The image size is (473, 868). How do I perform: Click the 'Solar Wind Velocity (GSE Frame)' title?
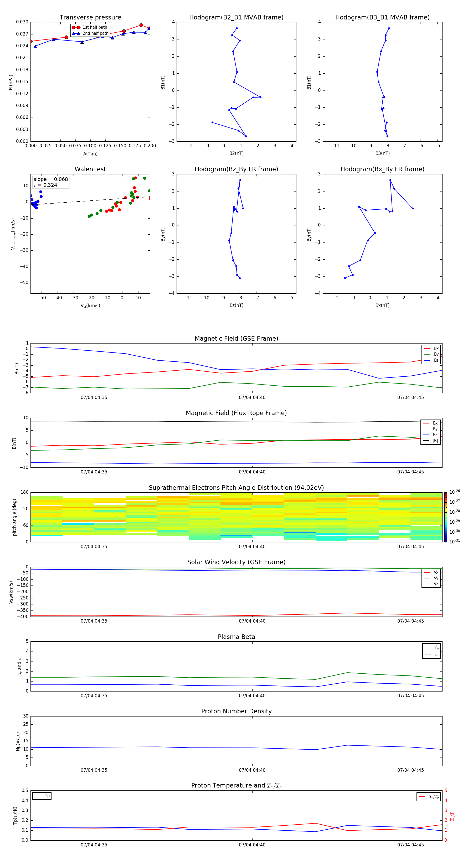click(236, 562)
